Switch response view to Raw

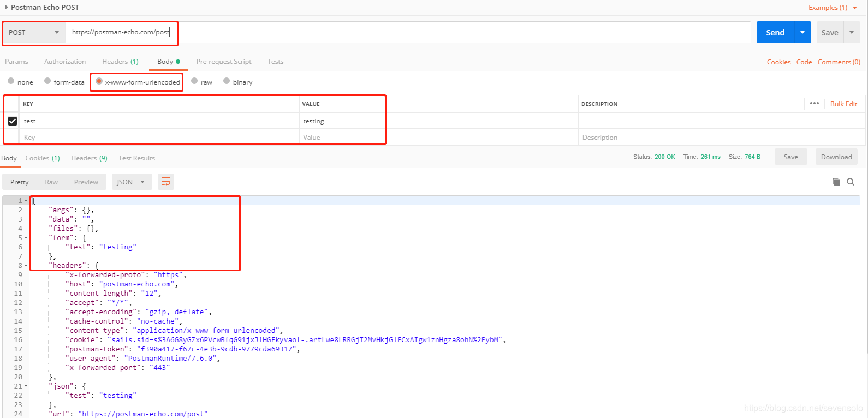tap(51, 182)
